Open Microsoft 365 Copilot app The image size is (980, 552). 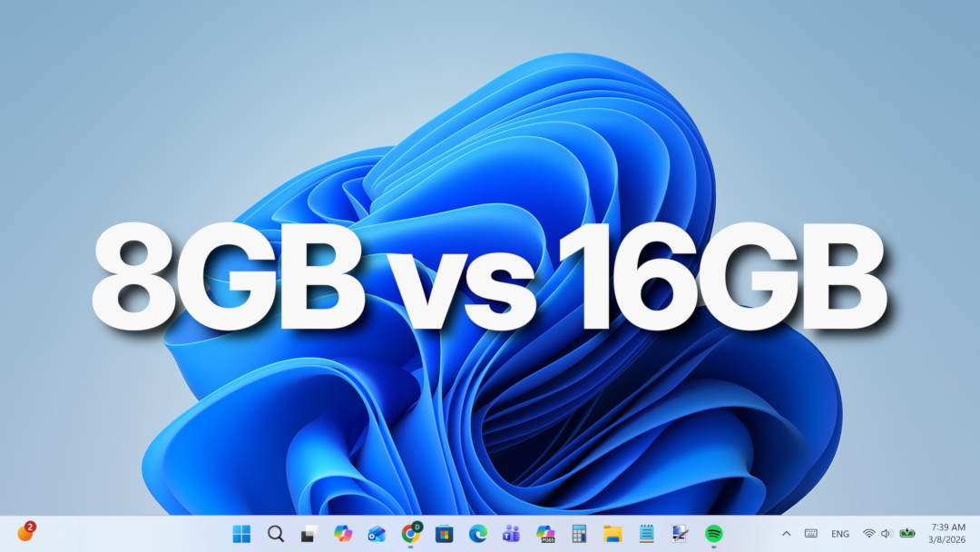tap(545, 534)
